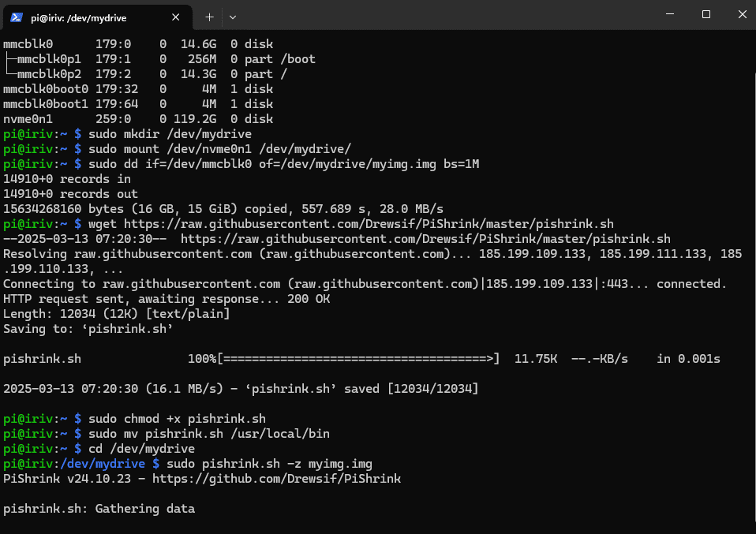Select the myimg.img filename in the command

tap(341, 464)
